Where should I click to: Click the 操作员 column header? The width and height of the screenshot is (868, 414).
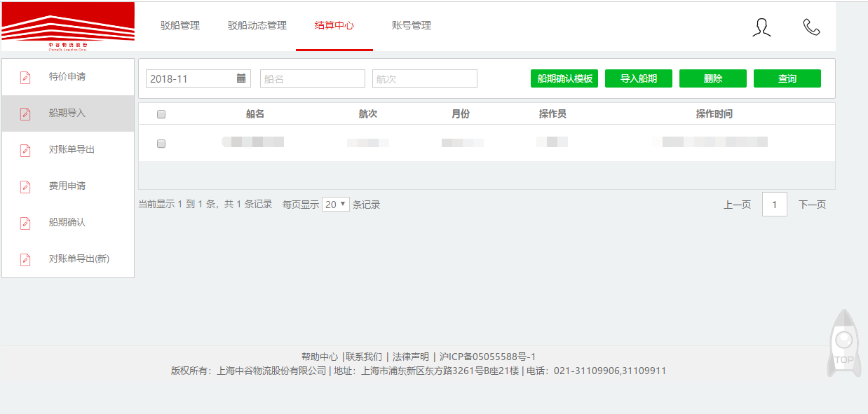pos(552,113)
